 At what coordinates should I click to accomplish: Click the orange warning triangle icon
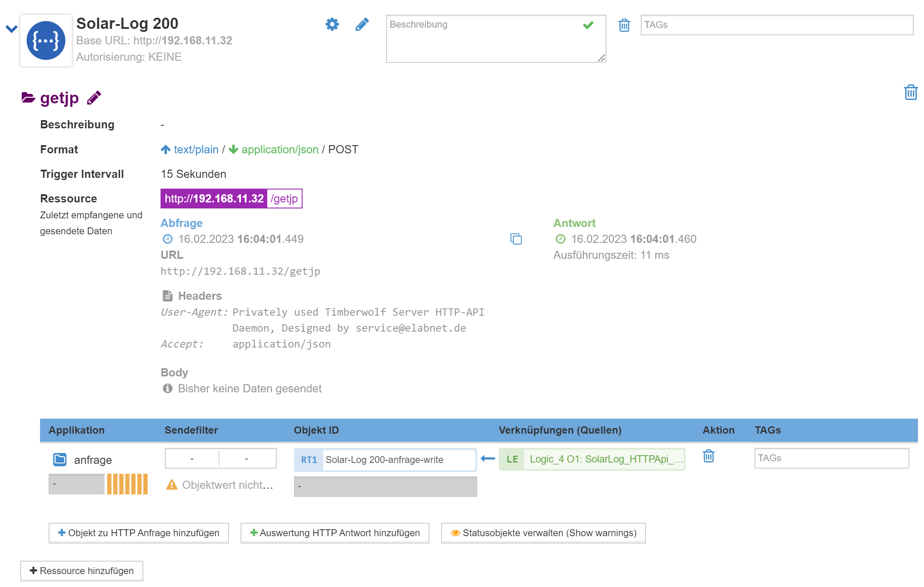(x=172, y=485)
